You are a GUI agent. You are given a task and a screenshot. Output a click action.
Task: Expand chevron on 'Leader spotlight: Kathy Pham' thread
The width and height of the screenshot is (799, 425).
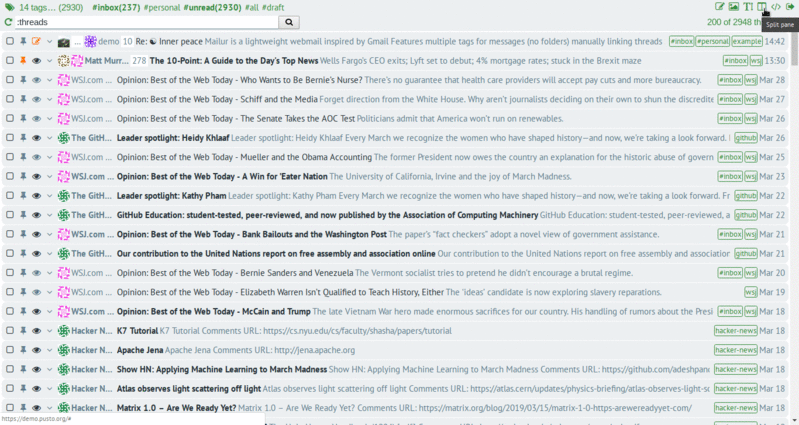[x=49, y=196]
